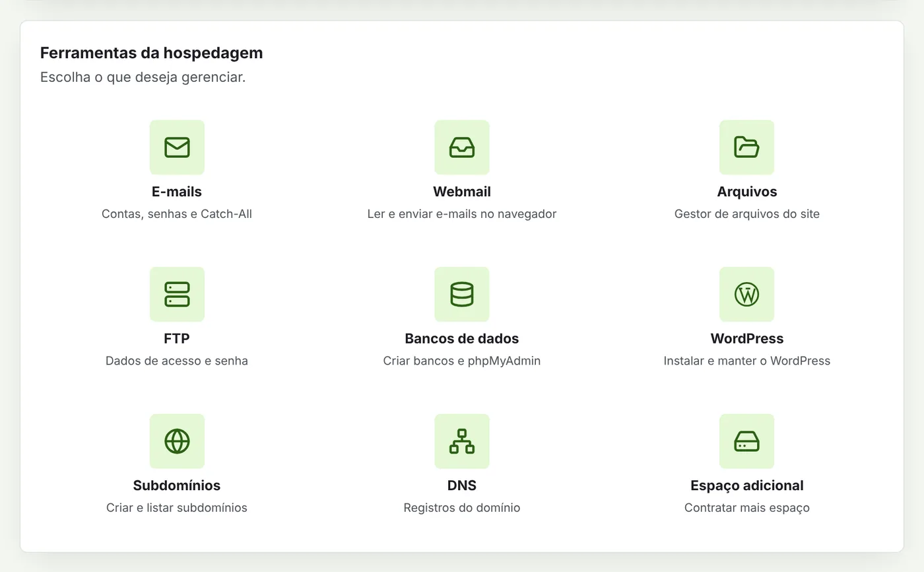Open the E-mails envelope icon
This screenshot has height=572, width=924.
[177, 147]
